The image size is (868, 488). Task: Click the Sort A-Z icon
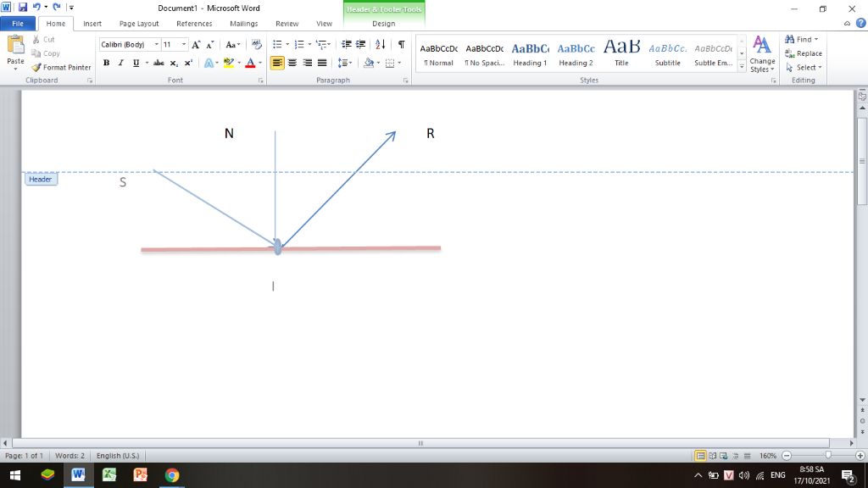pos(381,44)
